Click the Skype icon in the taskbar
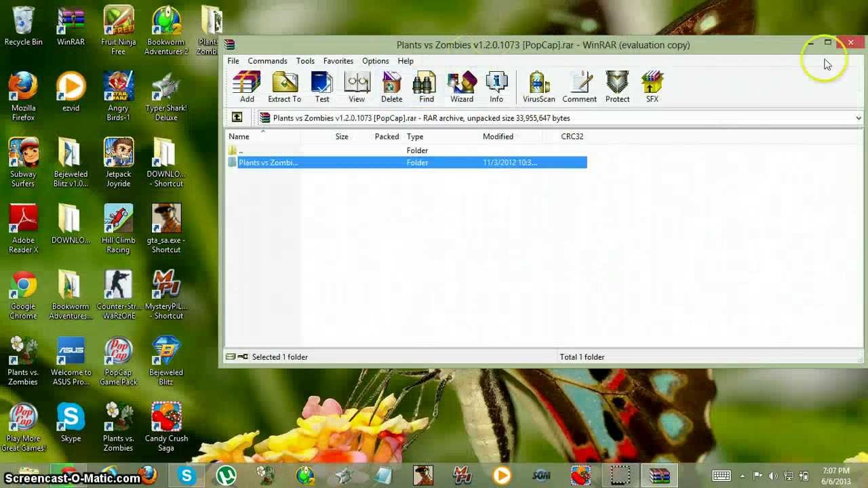868x488 pixels. coord(186,475)
